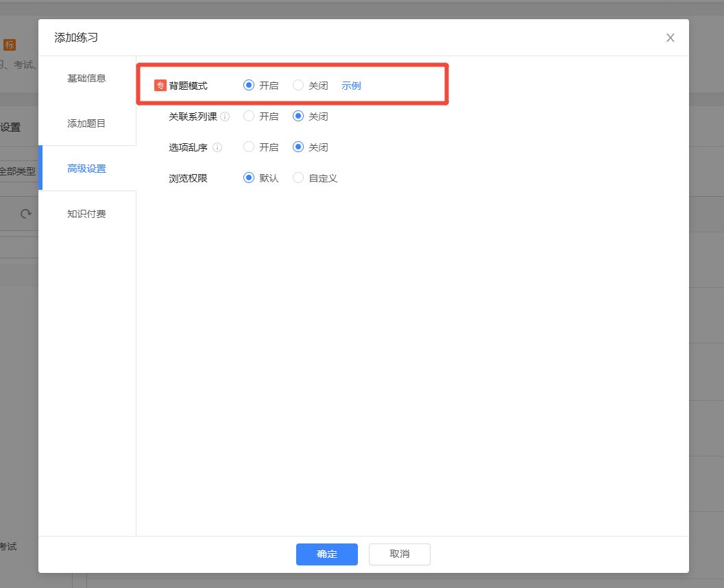Disable 背题模式 by selecting 关闭

click(x=298, y=86)
